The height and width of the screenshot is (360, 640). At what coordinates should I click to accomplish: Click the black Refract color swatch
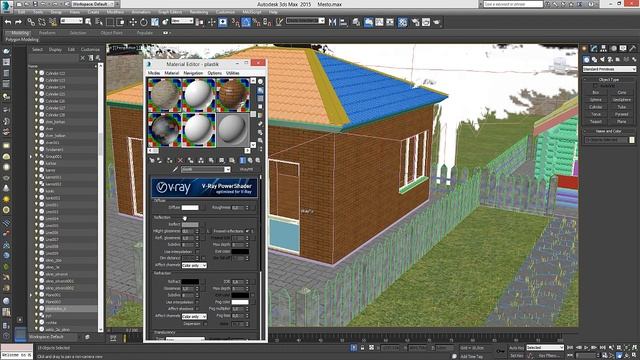190,282
